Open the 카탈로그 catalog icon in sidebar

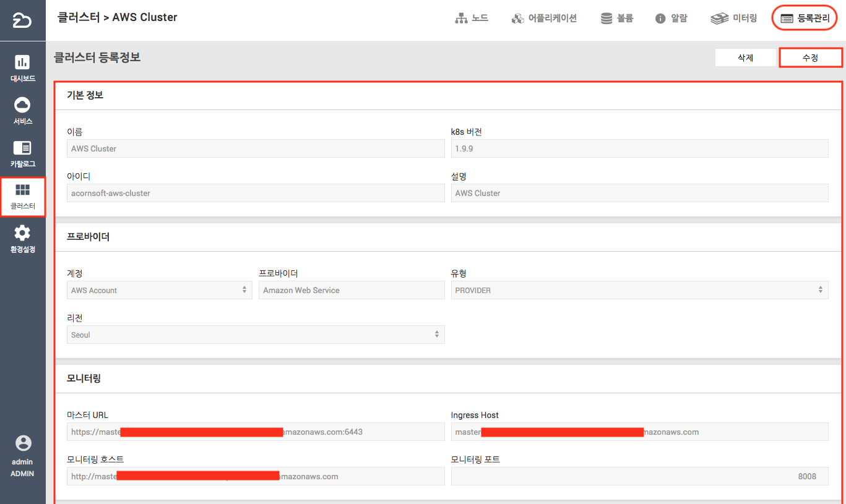click(22, 148)
